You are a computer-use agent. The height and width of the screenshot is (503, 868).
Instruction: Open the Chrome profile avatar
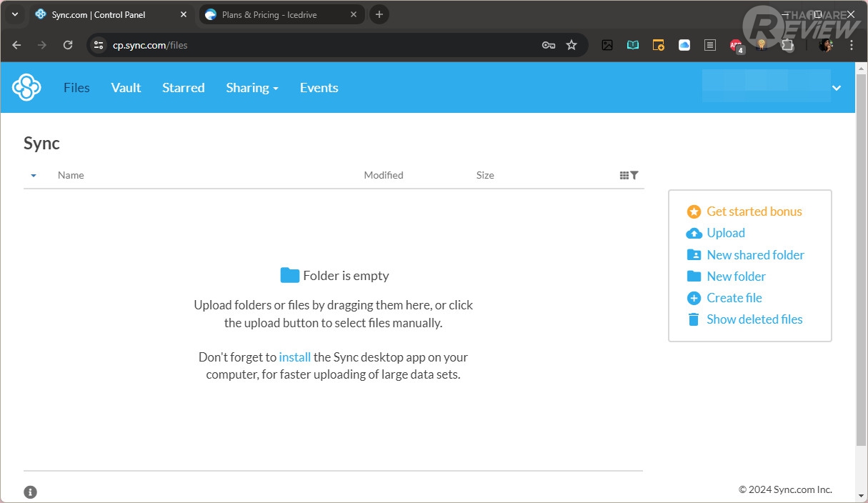pyautogui.click(x=826, y=45)
